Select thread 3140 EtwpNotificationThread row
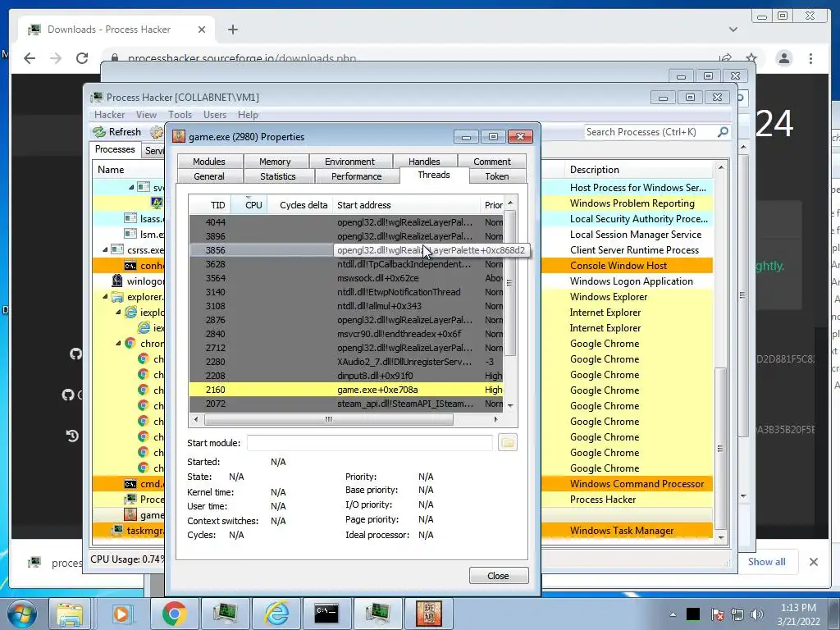Viewport: 840px width, 630px height. point(346,292)
